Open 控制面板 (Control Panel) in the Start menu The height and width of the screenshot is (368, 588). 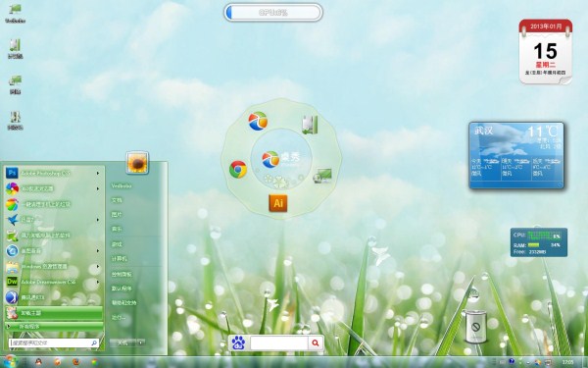122,275
